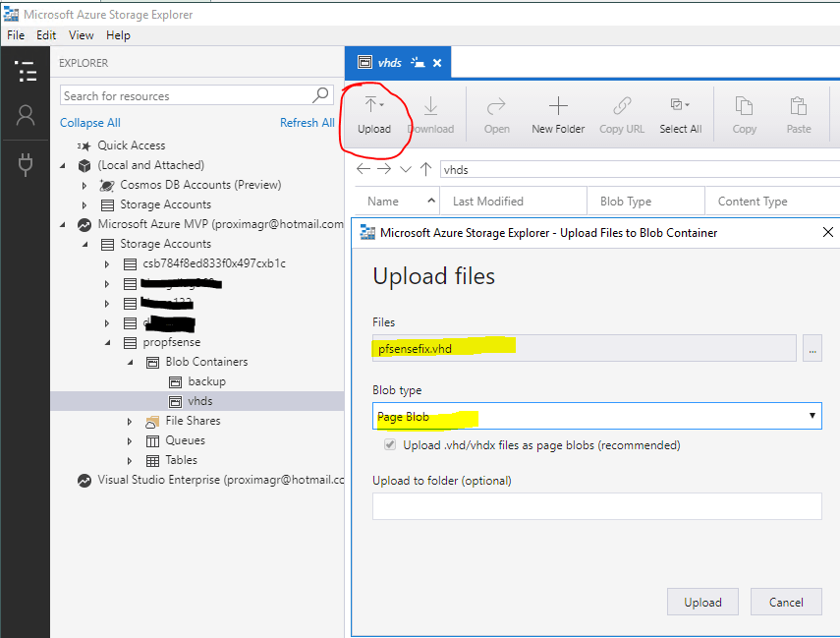This screenshot has width=840, height=638.
Task: Select the backup blob container
Action: pos(206,381)
